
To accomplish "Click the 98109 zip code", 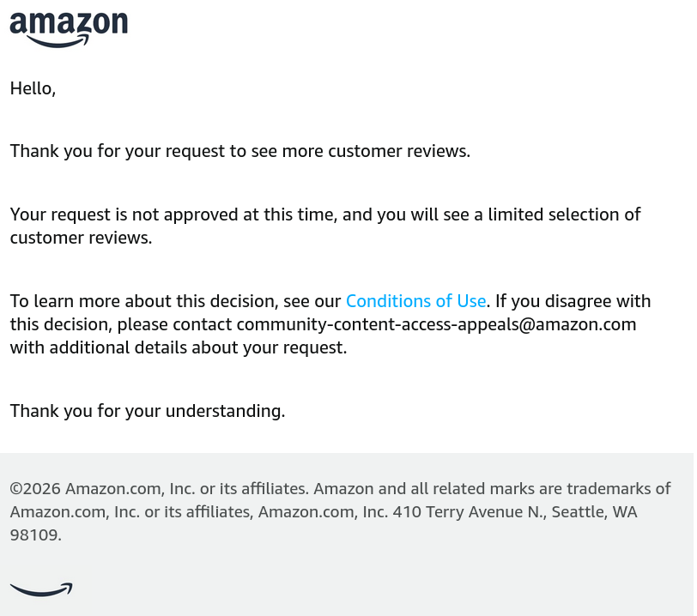I will [x=34, y=535].
